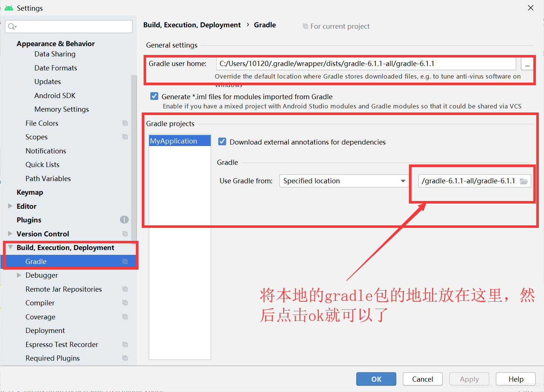Open Data Sharing settings
Image resolution: width=544 pixels, height=392 pixels.
click(55, 54)
